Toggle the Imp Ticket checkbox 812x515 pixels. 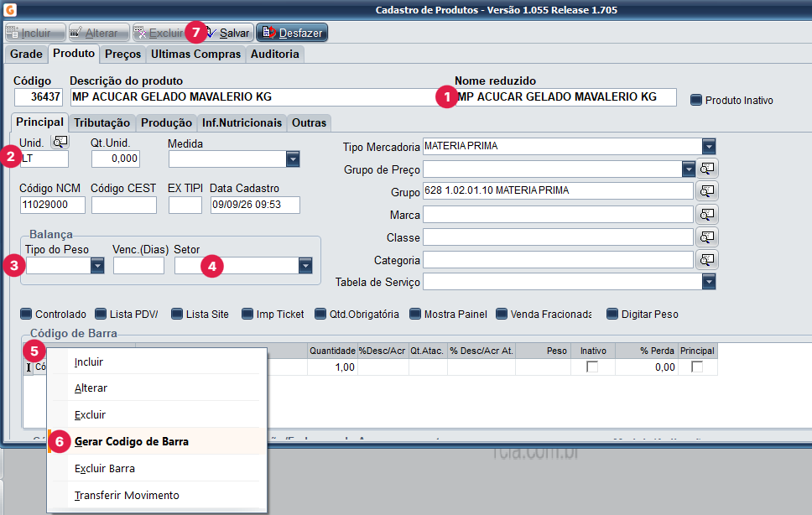(x=247, y=314)
